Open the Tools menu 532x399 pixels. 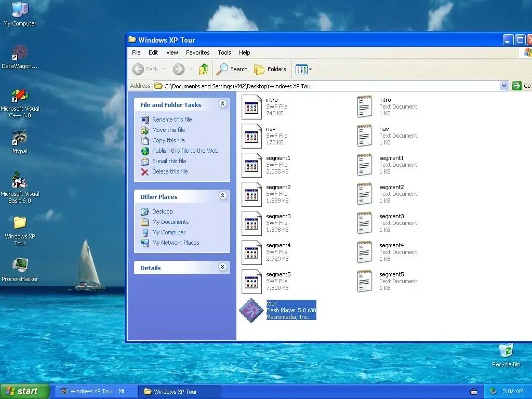[224, 52]
